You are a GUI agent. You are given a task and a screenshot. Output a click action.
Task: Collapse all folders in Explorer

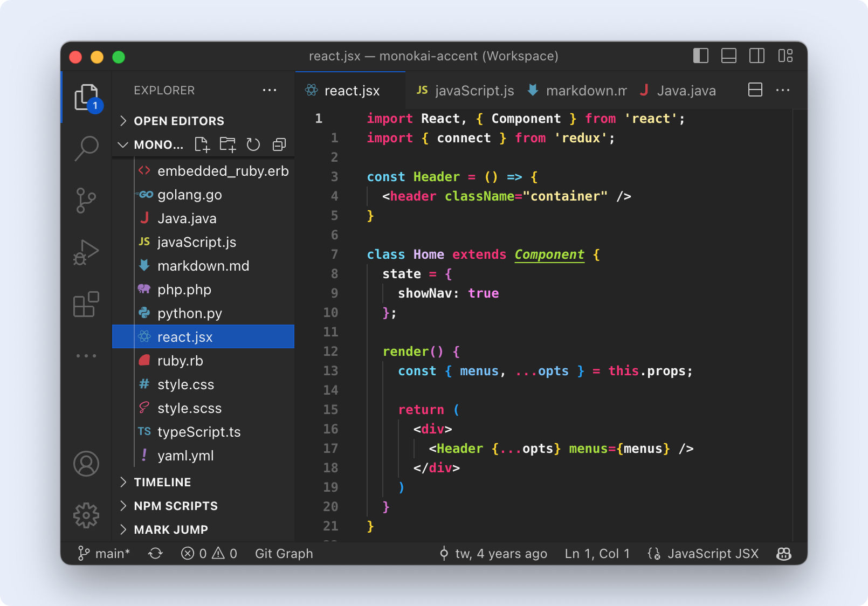279,144
